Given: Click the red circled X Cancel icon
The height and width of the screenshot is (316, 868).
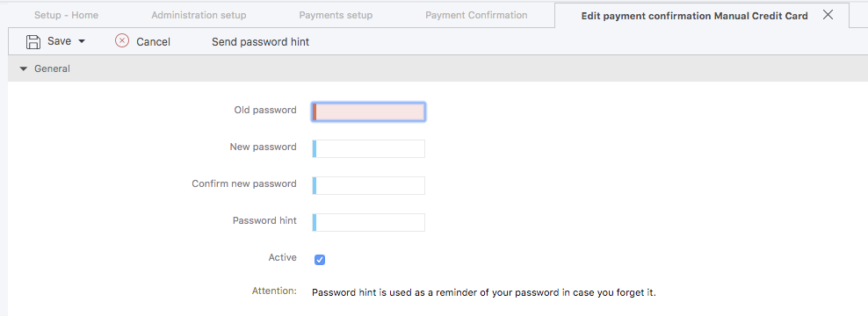Looking at the screenshot, I should [122, 41].
